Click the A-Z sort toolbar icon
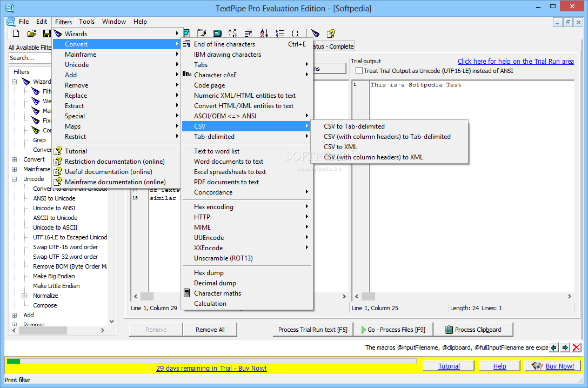Image resolution: width=588 pixels, height=388 pixels. (264, 34)
